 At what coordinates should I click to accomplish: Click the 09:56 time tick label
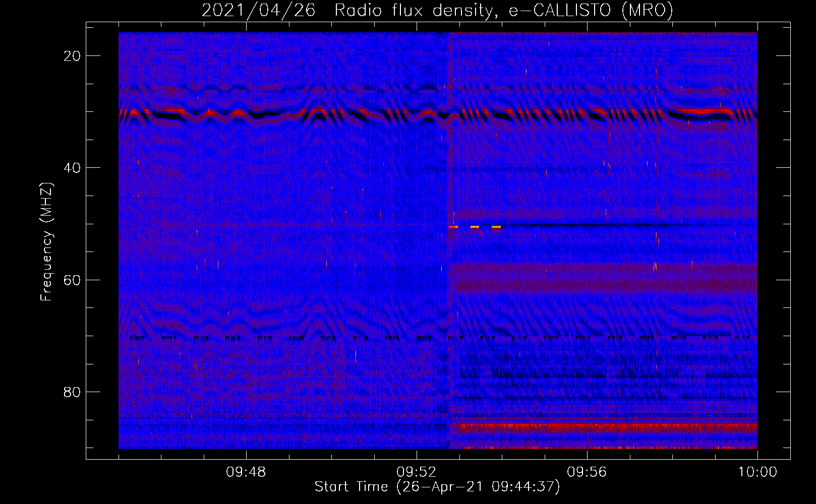click(x=587, y=472)
